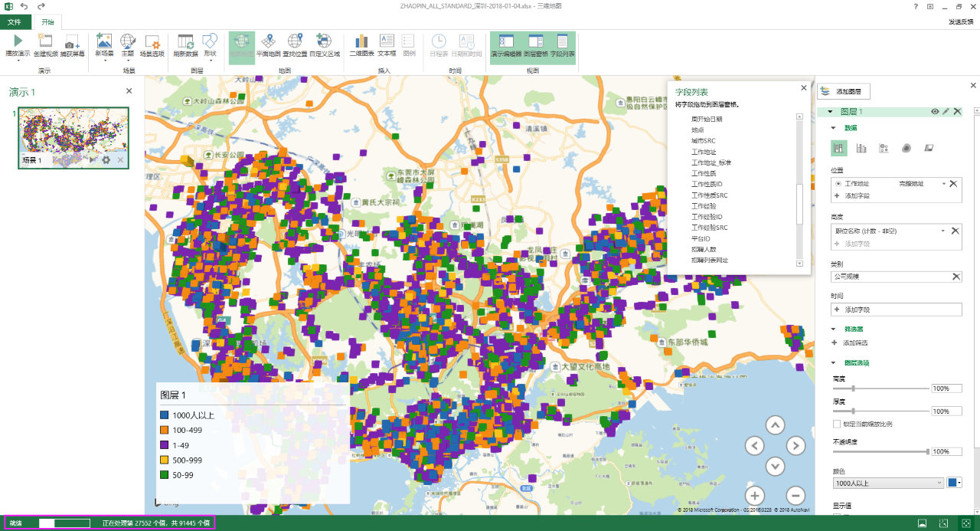Hide 图层 1 with its eye icon
The width and height of the screenshot is (980, 531).
click(x=935, y=111)
